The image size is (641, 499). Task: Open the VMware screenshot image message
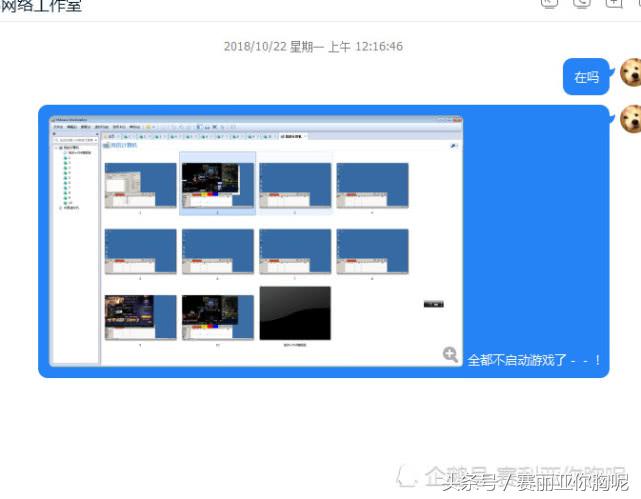256,241
